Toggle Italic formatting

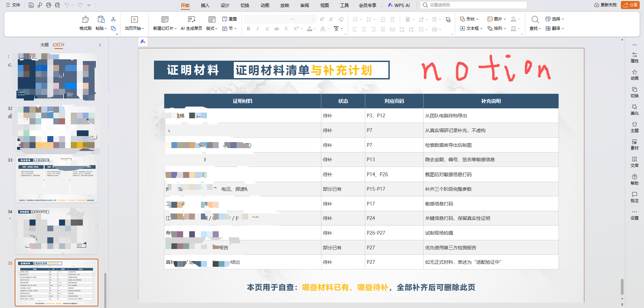click(x=258, y=28)
